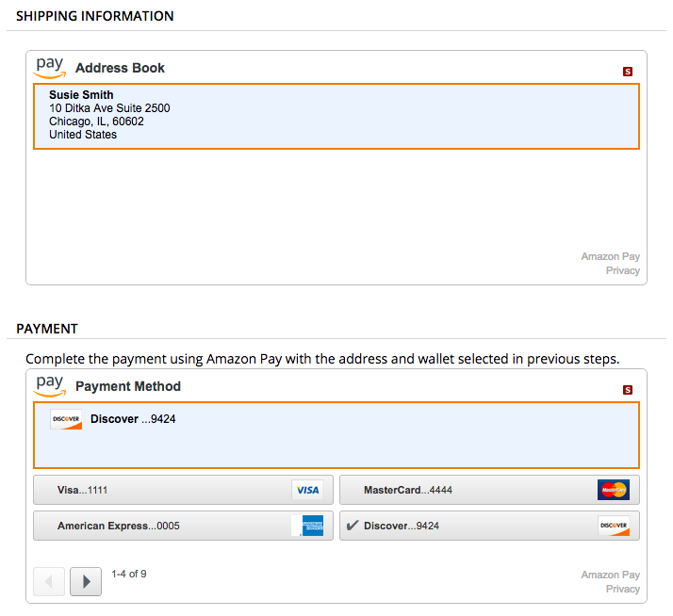Select the Susie Smith address
Image resolution: width=673 pixels, height=616 pixels.
point(336,116)
